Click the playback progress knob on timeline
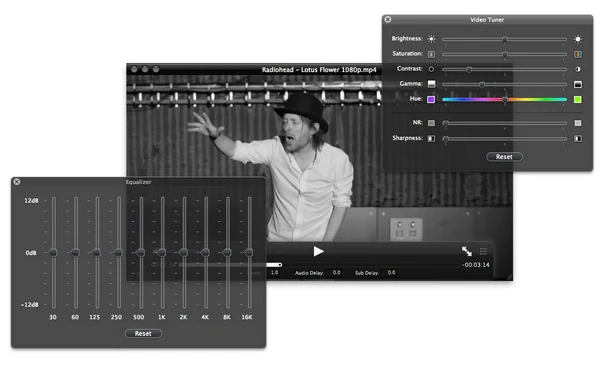 [x=280, y=265]
